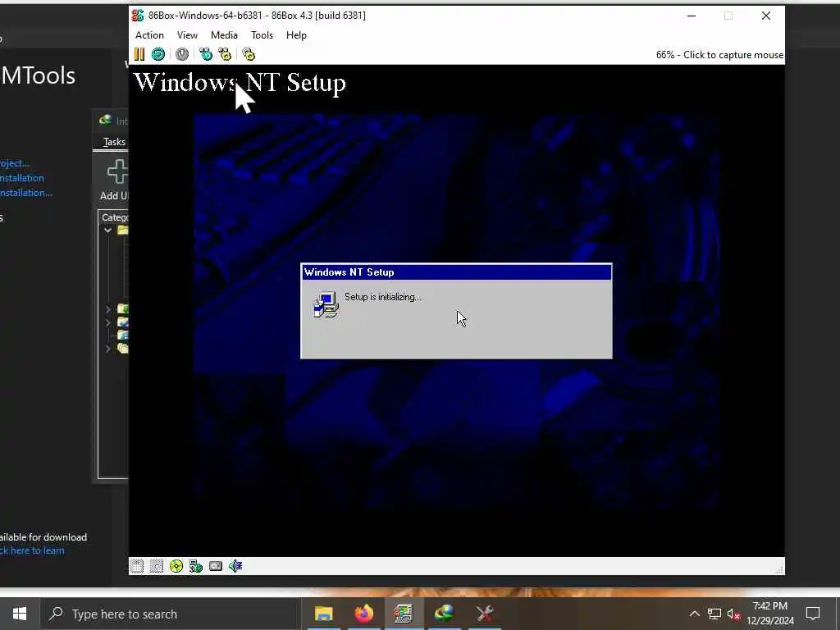
Task: Open the Media menu
Action: [224, 34]
